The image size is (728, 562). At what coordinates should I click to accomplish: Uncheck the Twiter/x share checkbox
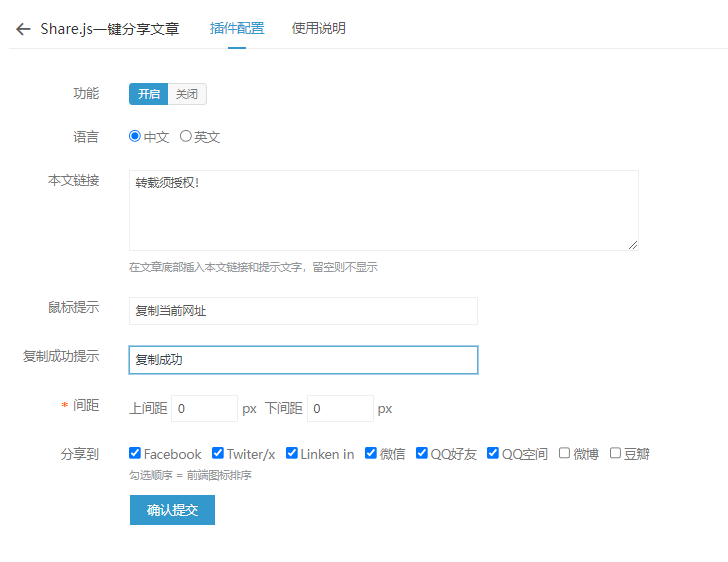click(218, 453)
